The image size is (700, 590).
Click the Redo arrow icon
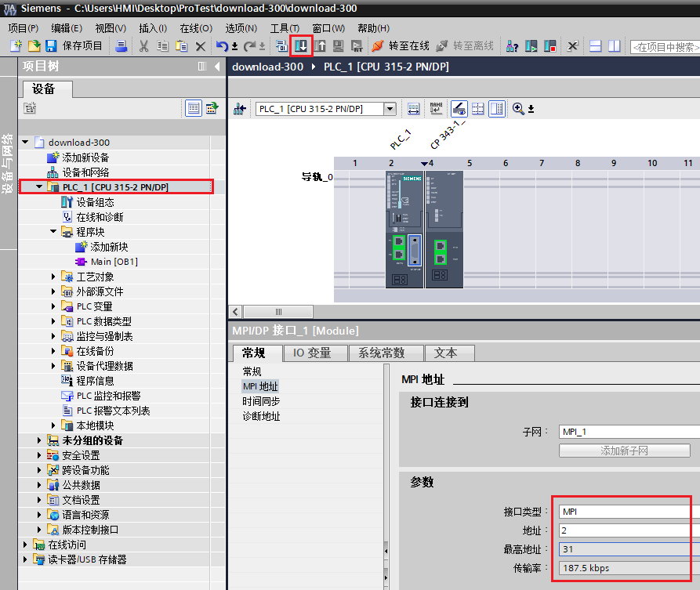[x=249, y=46]
